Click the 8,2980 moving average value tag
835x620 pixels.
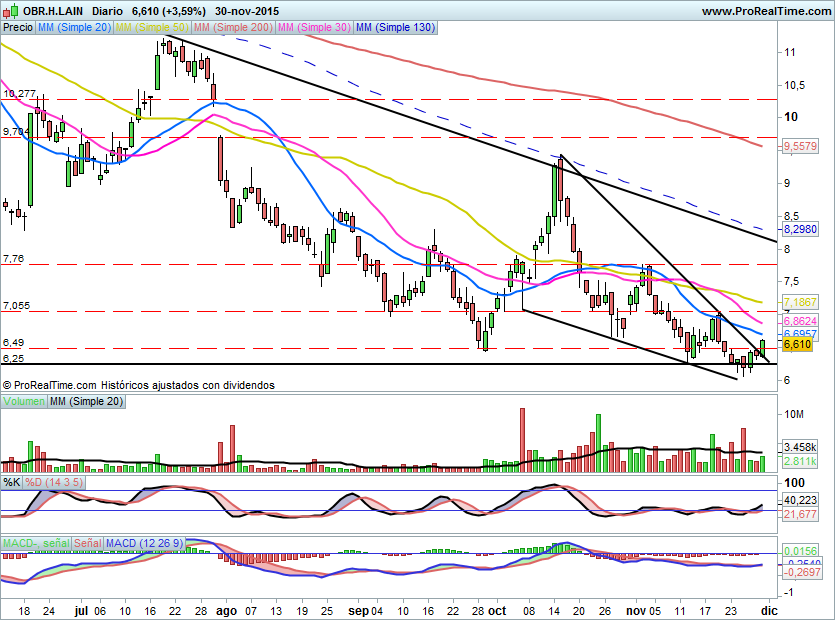800,229
